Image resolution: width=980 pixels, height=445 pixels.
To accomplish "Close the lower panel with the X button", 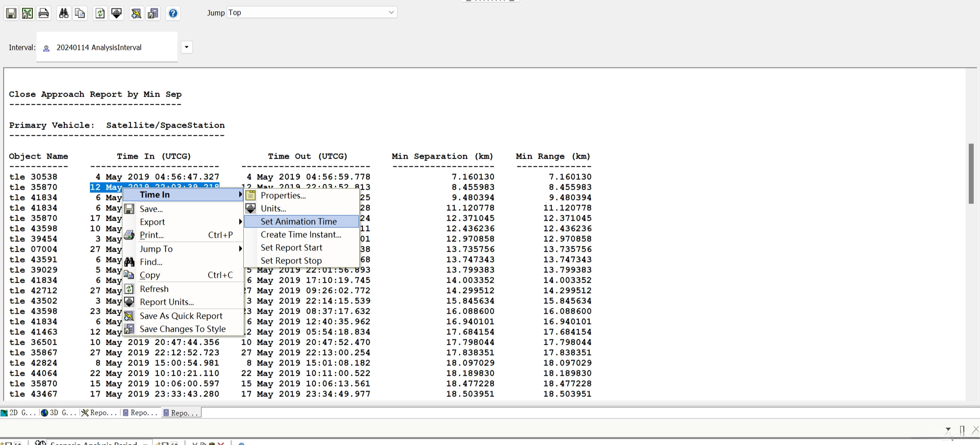I will point(975,430).
